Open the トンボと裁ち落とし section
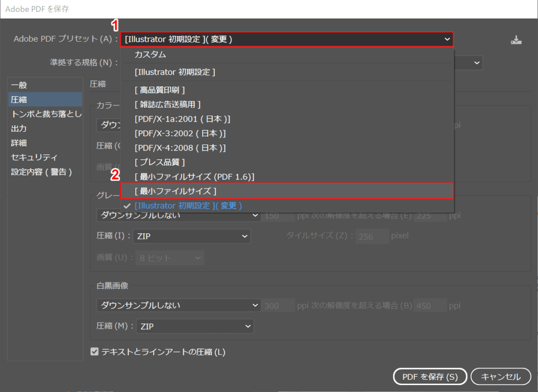This screenshot has width=538, height=392. point(45,114)
